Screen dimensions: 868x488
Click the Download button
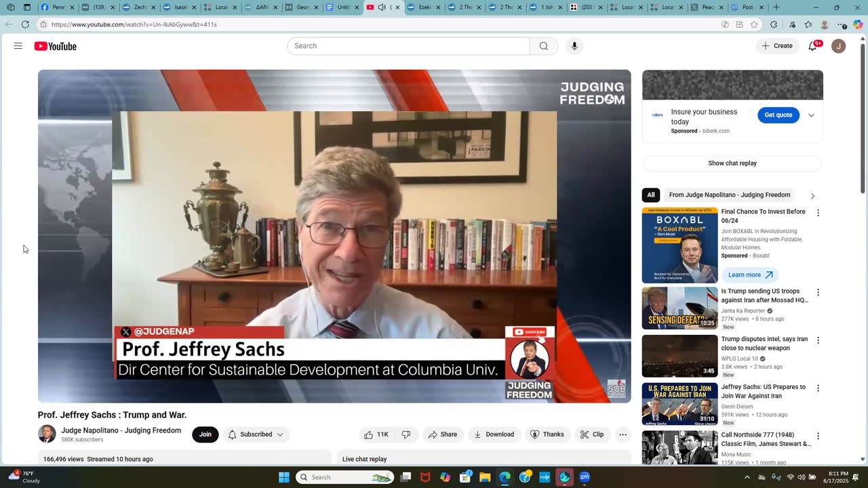[494, 434]
